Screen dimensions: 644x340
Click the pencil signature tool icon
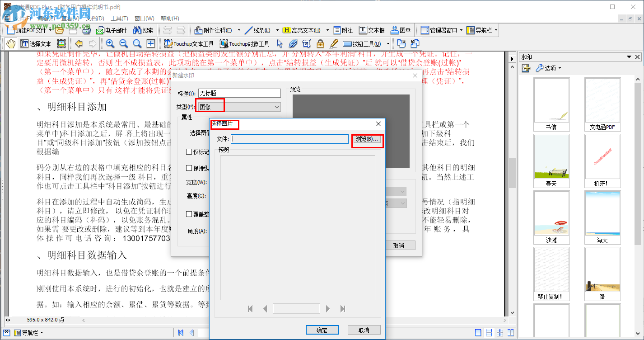[334, 44]
